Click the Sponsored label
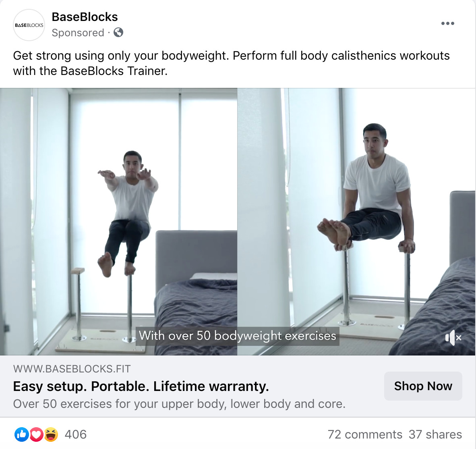 pyautogui.click(x=78, y=33)
